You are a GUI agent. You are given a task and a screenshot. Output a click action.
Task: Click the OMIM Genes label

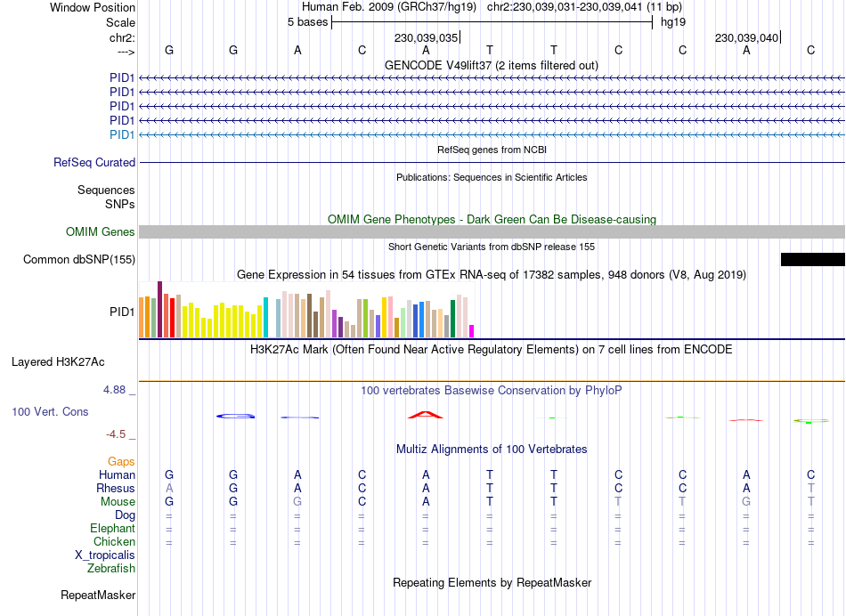pyautogui.click(x=101, y=232)
